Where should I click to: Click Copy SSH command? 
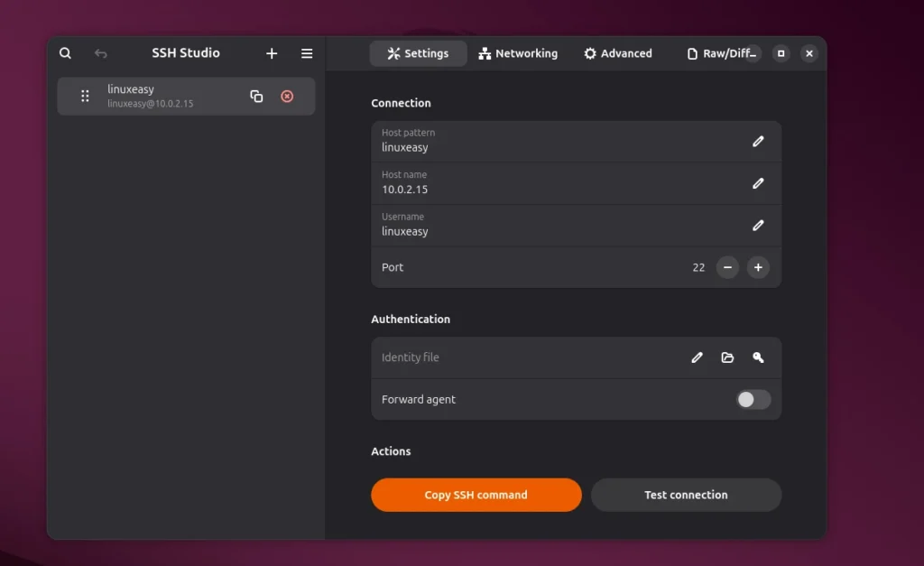476,495
